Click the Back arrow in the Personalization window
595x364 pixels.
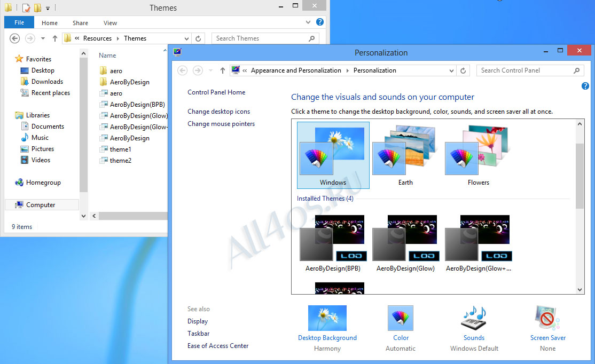183,70
